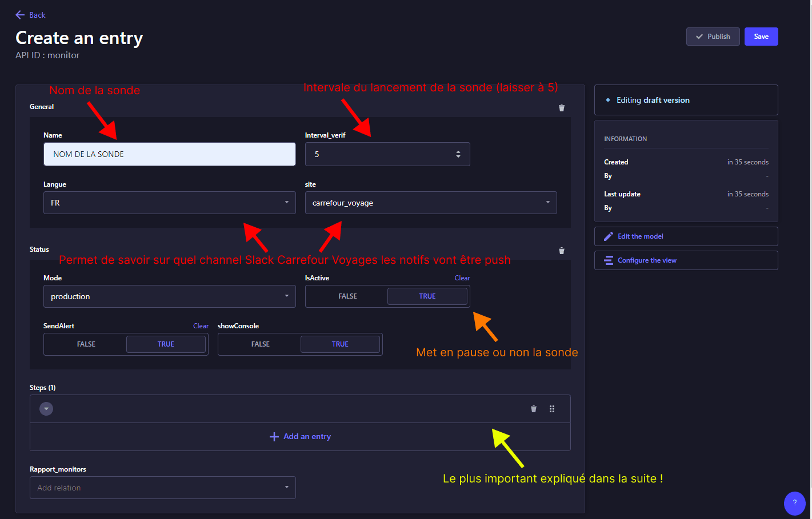Delete the Status component with trash icon
Viewport: 812px width, 519px height.
pyautogui.click(x=561, y=251)
